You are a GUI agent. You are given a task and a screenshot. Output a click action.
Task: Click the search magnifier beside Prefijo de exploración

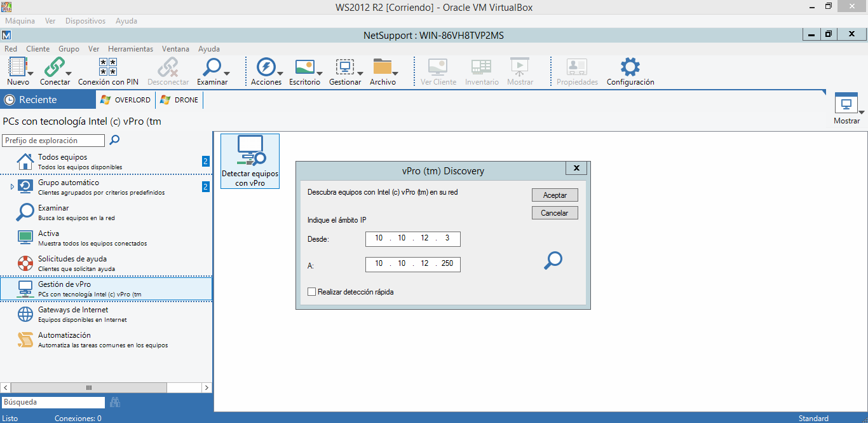point(114,140)
